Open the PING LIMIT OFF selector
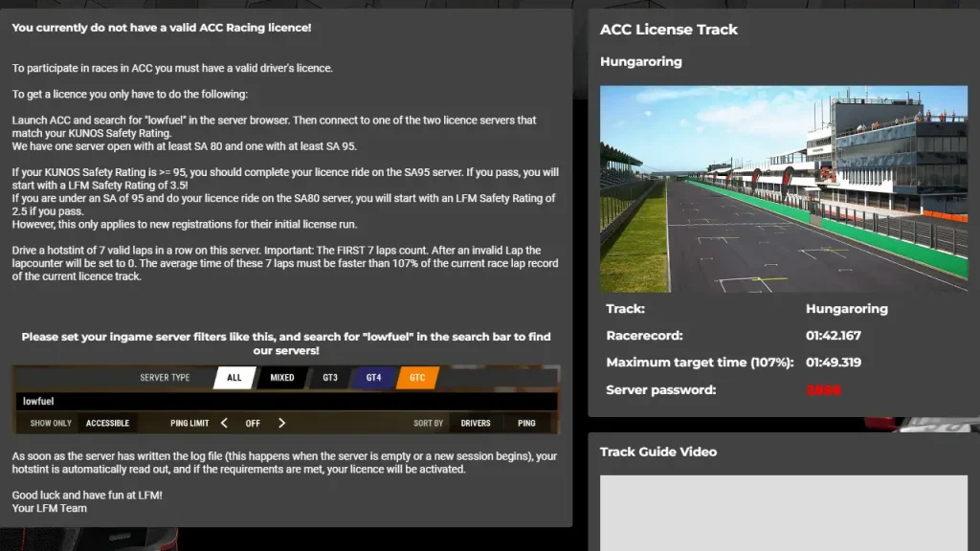This screenshot has height=551, width=980. [x=255, y=423]
